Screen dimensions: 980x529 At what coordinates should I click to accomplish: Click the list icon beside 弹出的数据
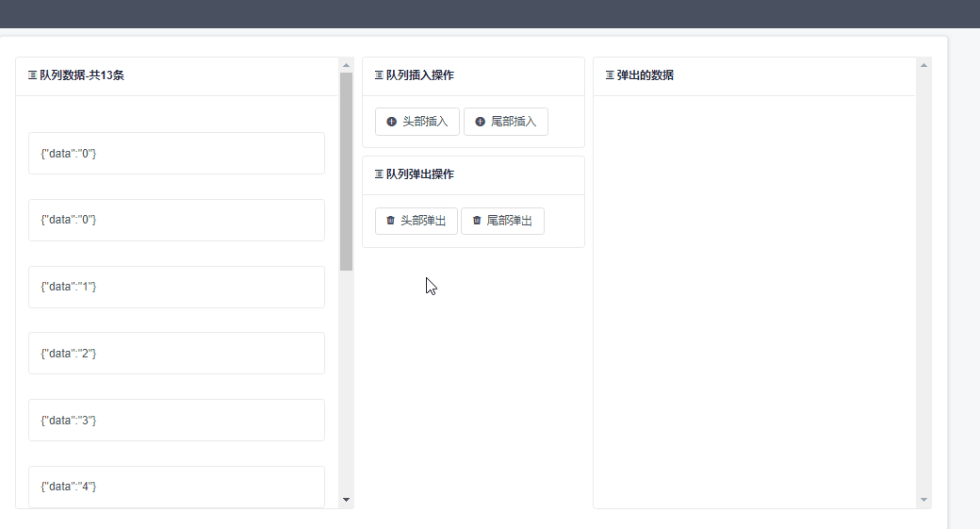point(610,75)
